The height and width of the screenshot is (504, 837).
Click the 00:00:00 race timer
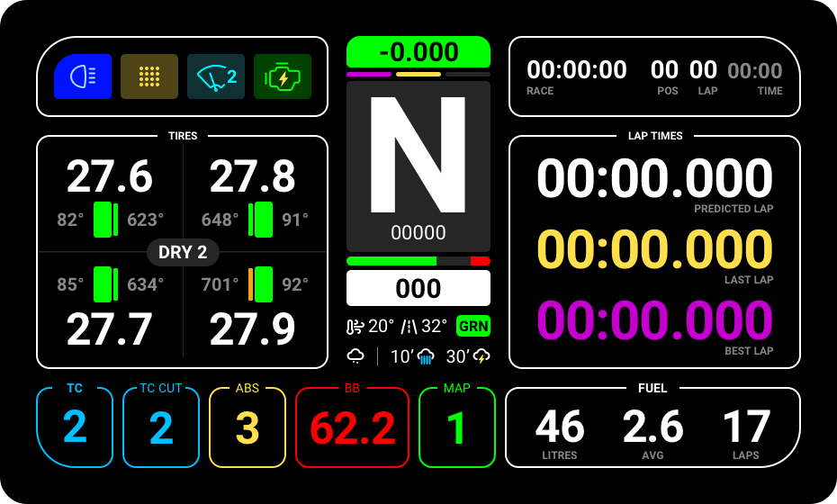click(x=577, y=70)
